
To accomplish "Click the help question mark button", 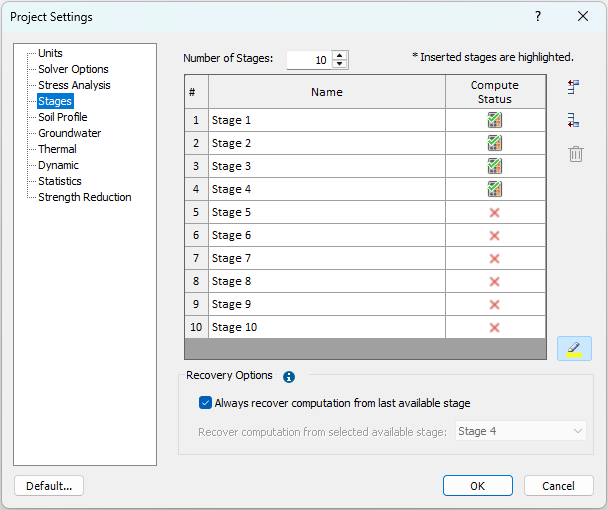I will click(x=538, y=16).
